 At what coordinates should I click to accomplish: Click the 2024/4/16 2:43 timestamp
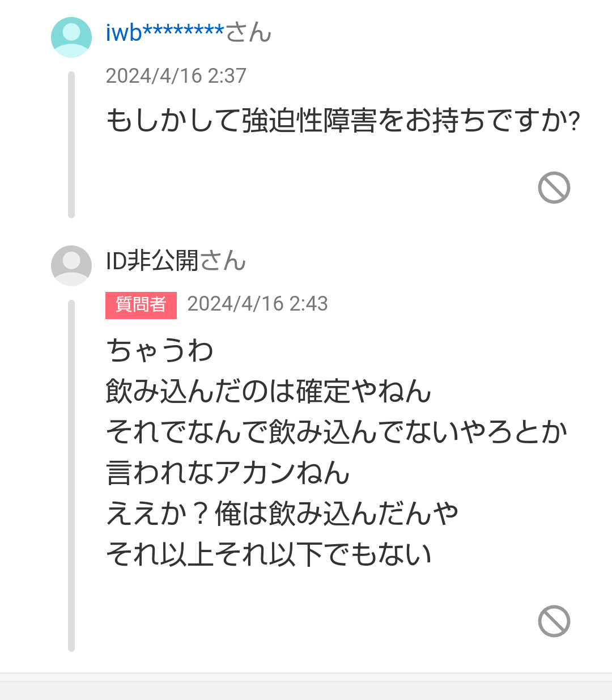click(258, 304)
